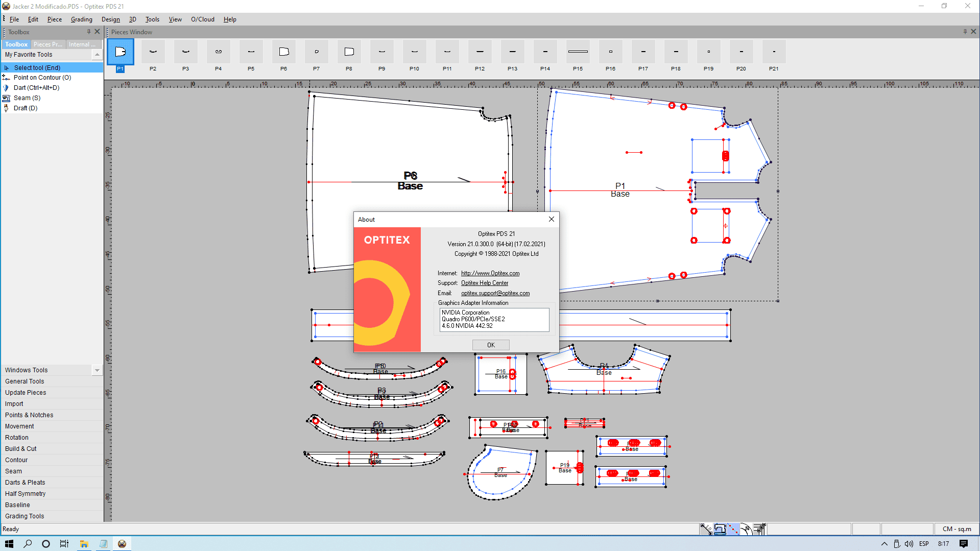980x551 pixels.
Task: Open the Optitex Help Center link
Action: coord(484,283)
